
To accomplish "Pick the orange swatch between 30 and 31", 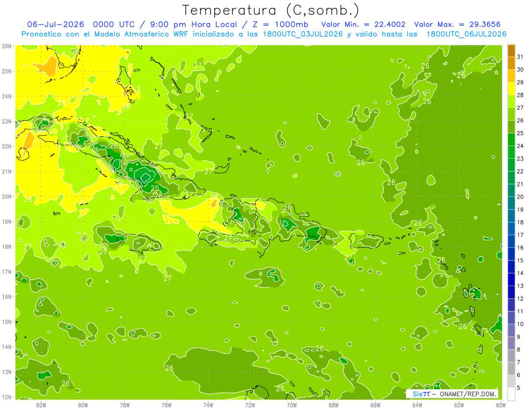I will [x=511, y=63].
